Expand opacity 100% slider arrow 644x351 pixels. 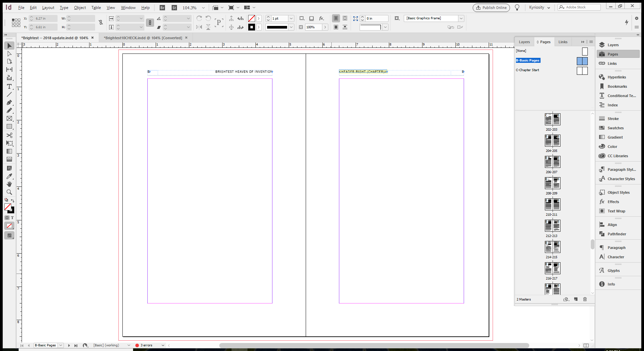pyautogui.click(x=325, y=27)
